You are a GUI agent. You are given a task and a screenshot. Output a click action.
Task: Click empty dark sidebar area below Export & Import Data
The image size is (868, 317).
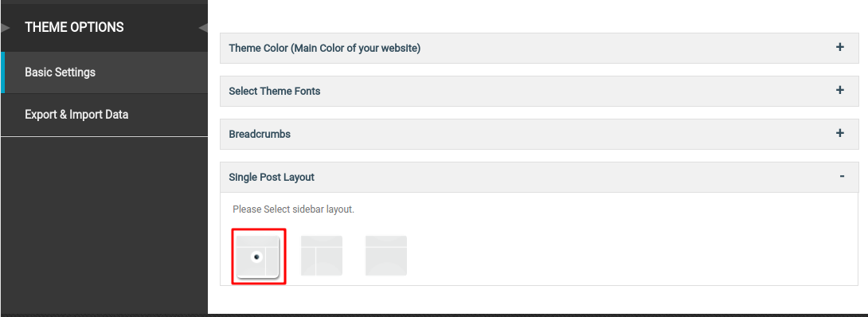click(x=104, y=225)
